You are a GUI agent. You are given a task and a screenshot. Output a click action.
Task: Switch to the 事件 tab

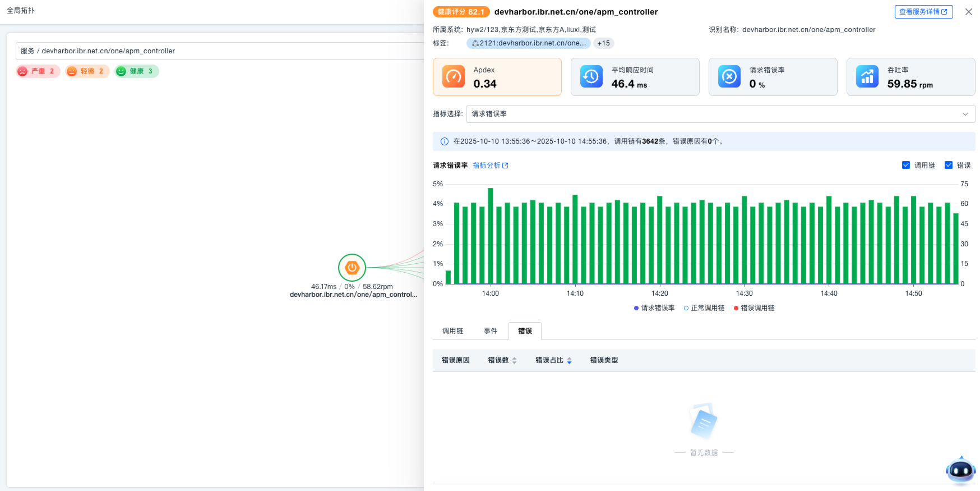(490, 331)
